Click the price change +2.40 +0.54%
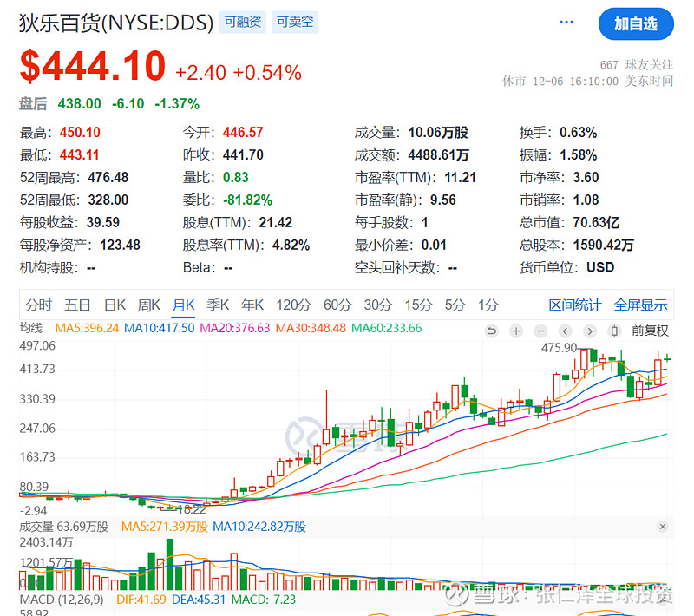 (x=239, y=73)
